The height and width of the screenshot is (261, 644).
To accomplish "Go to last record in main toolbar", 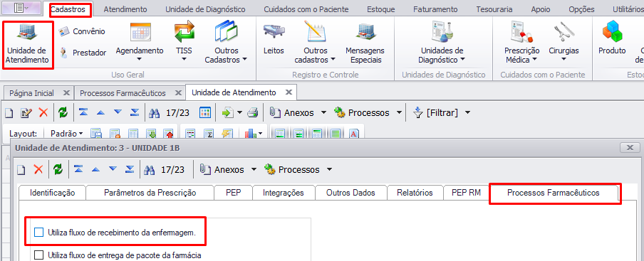I will point(135,112).
